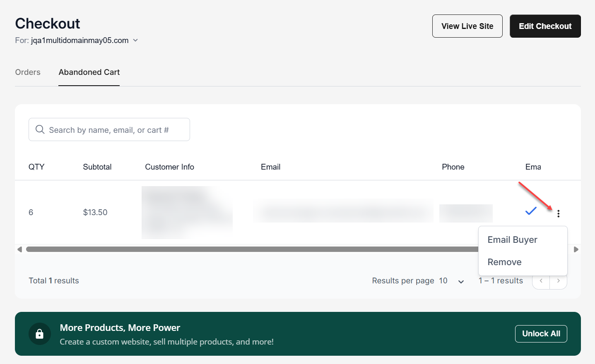This screenshot has height=364, width=595.
Task: Click the Checkout page title
Action: pyautogui.click(x=48, y=24)
